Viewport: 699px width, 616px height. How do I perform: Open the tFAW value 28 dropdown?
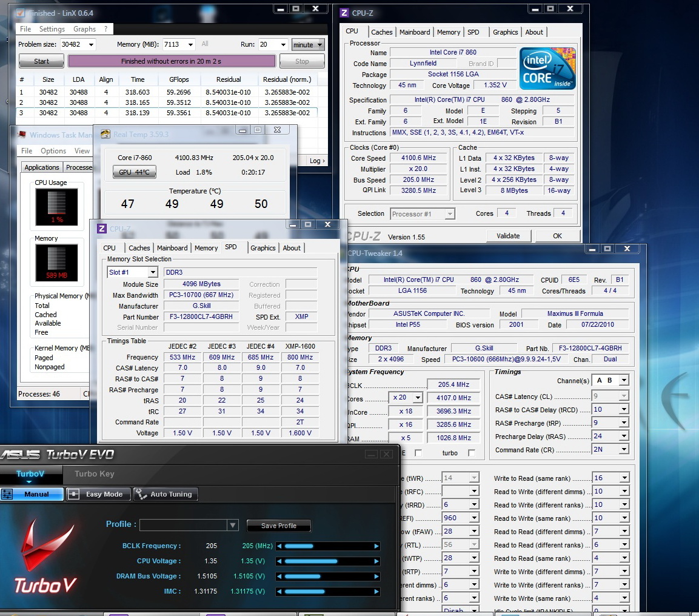[x=474, y=531]
